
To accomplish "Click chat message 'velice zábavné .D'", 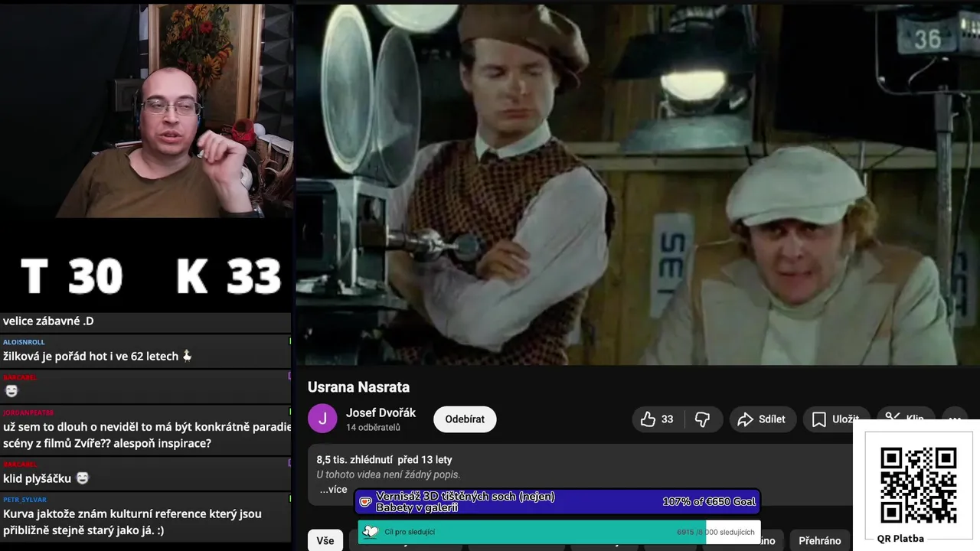I will [48, 321].
